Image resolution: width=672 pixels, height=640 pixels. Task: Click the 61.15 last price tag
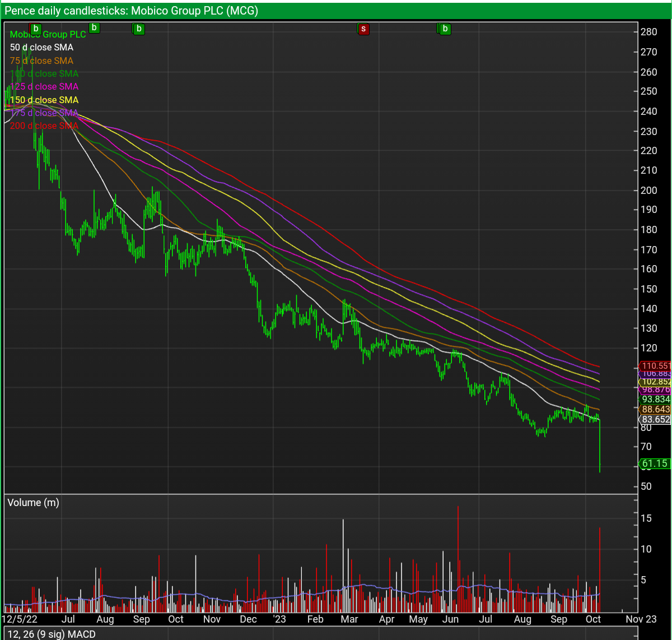654,463
